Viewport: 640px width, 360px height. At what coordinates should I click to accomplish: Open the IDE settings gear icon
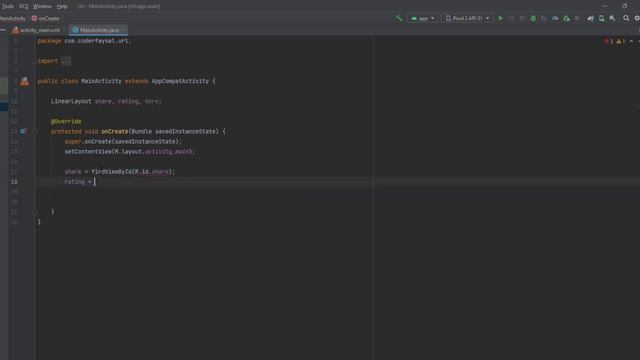pyautogui.click(x=637, y=18)
